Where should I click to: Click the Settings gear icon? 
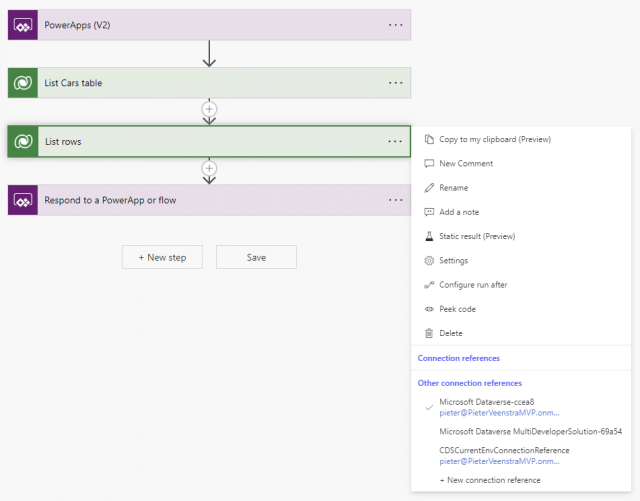[x=429, y=261]
